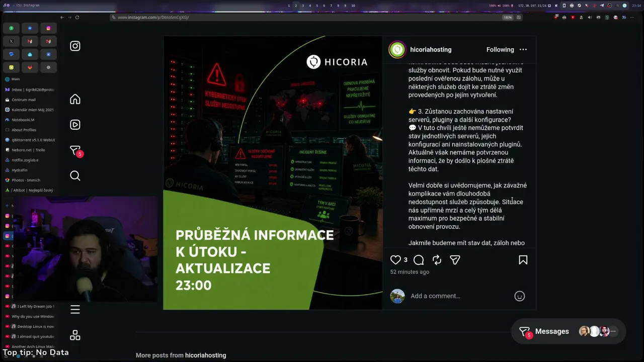Image resolution: width=644 pixels, height=362 pixels.
Task: Open the pinned X (Twitter) tab
Action: coord(11,41)
